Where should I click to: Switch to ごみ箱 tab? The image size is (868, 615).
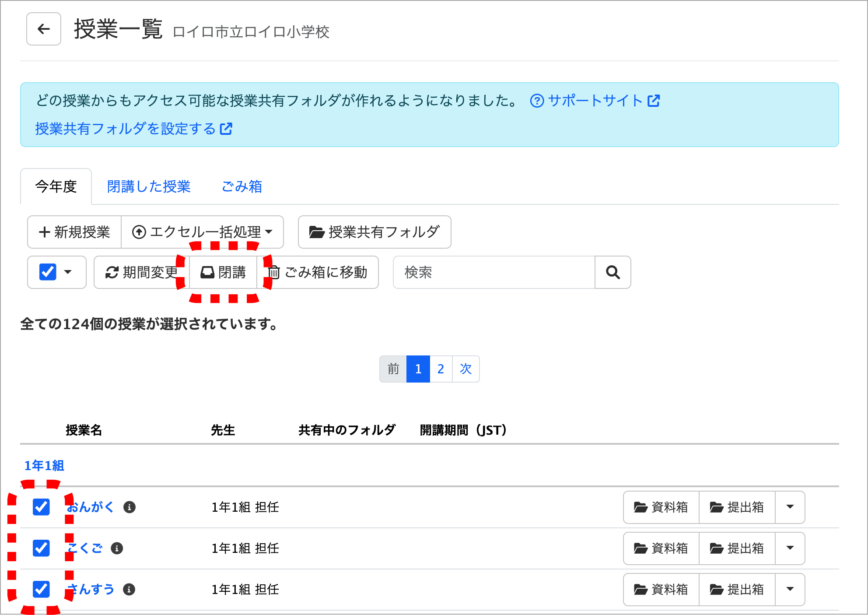point(241,186)
